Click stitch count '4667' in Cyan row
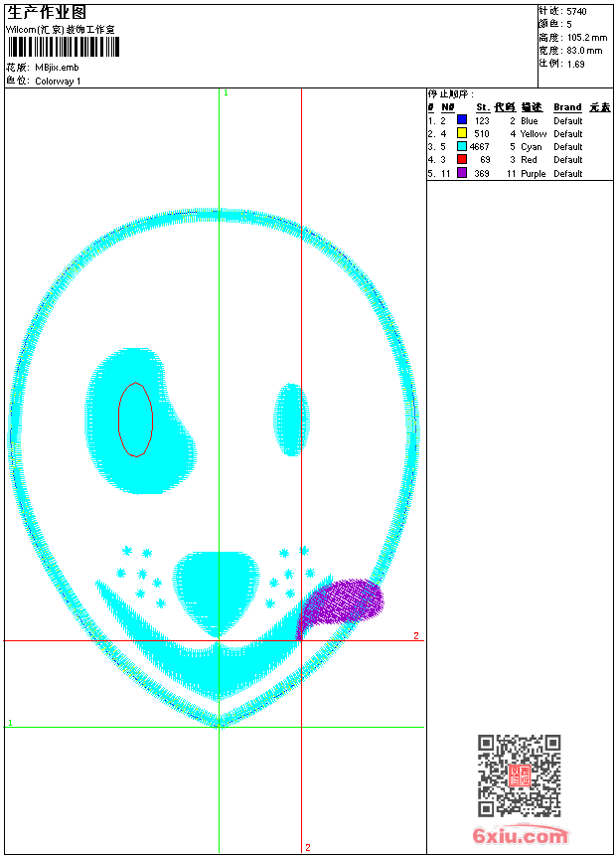Screen dimensions: 616x855 480,147
